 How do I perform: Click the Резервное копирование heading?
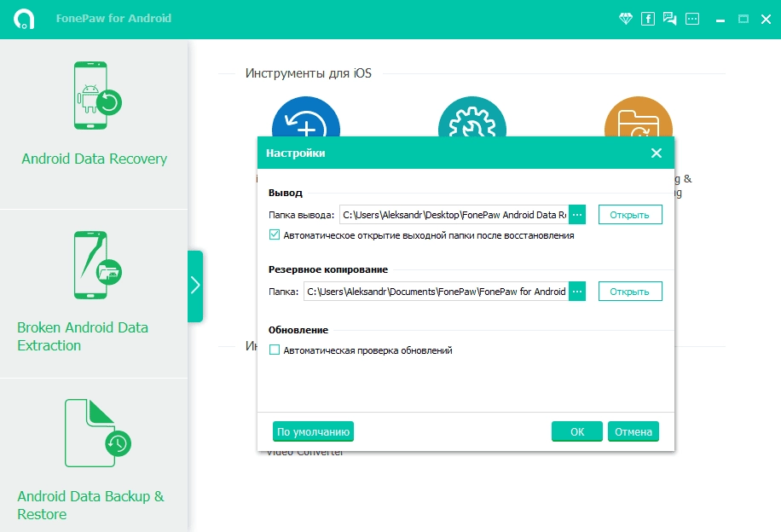tap(328, 269)
